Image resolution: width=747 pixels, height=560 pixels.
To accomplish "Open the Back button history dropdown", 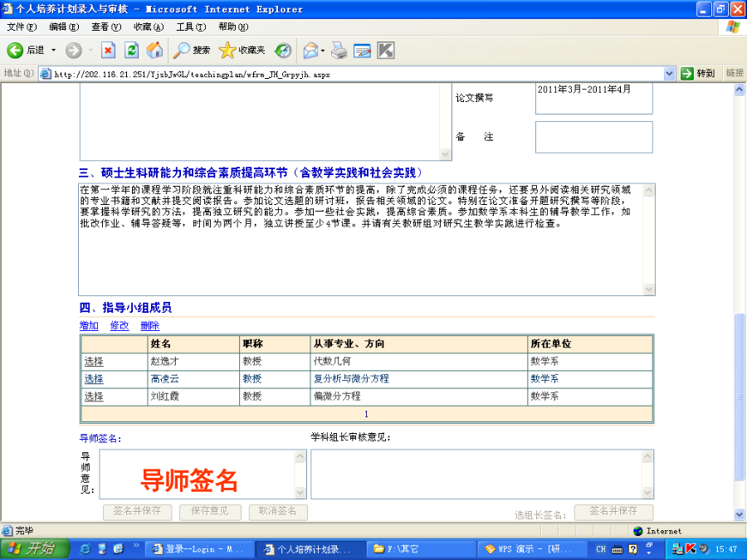I will pyautogui.click(x=54, y=51).
